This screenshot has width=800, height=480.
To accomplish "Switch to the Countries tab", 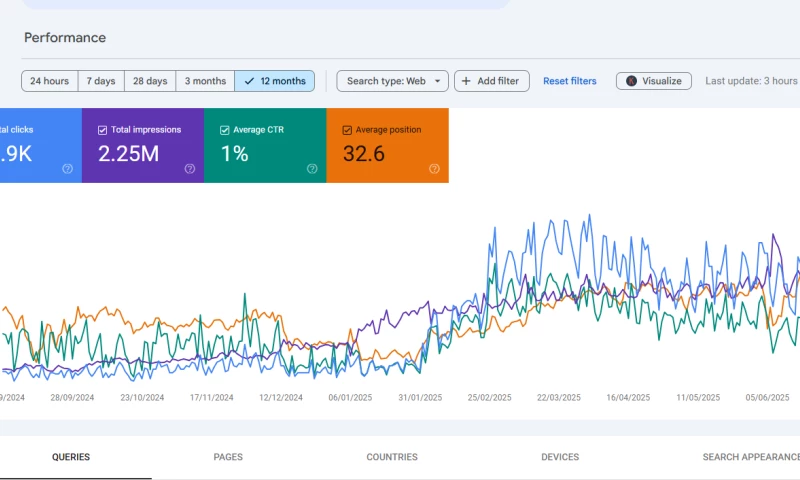I will coord(392,457).
